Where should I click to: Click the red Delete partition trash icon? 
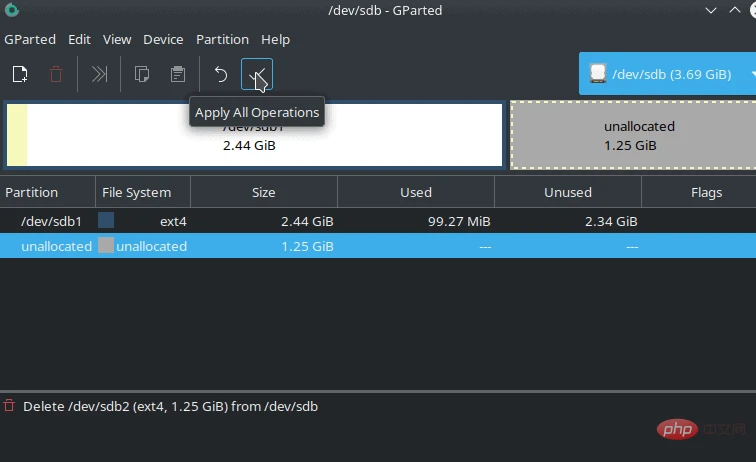(x=56, y=74)
